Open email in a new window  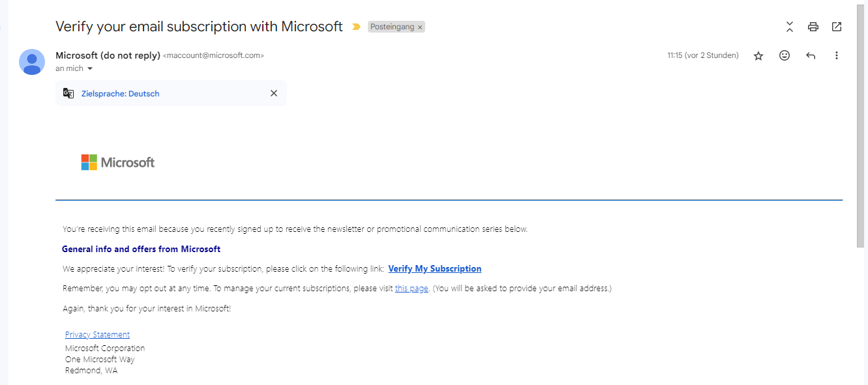coord(837,27)
